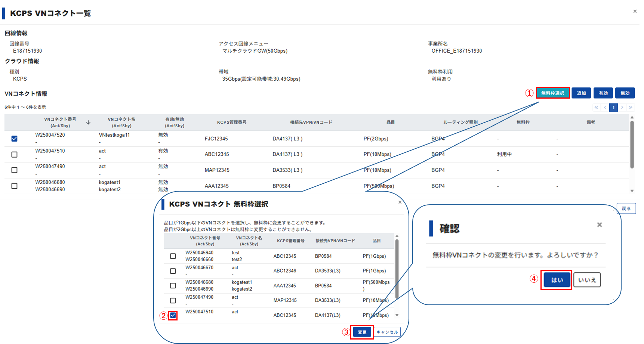Click the 追加 button
Viewport: 644px width, 344px height.
[x=581, y=93]
